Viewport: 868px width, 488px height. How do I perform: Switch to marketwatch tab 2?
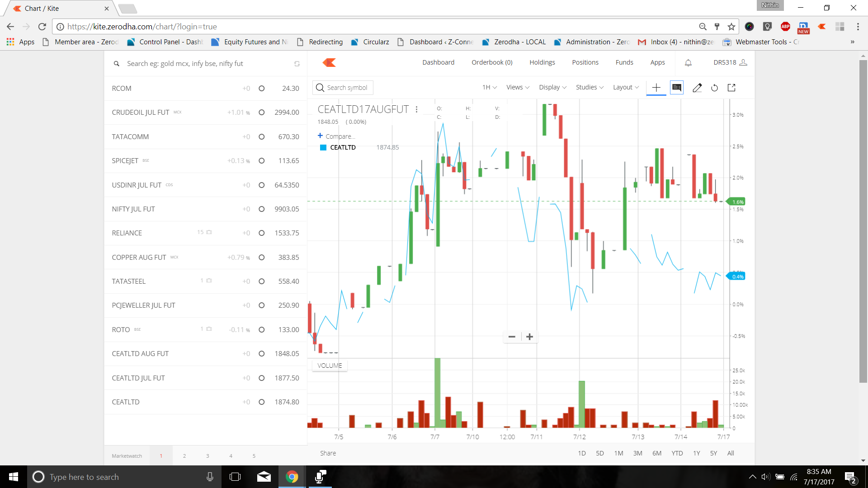tap(184, 456)
